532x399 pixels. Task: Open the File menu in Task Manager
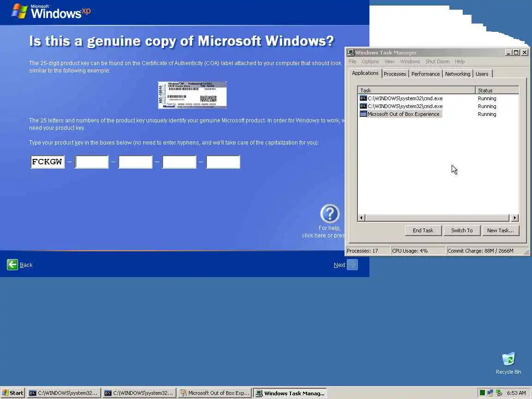click(352, 61)
